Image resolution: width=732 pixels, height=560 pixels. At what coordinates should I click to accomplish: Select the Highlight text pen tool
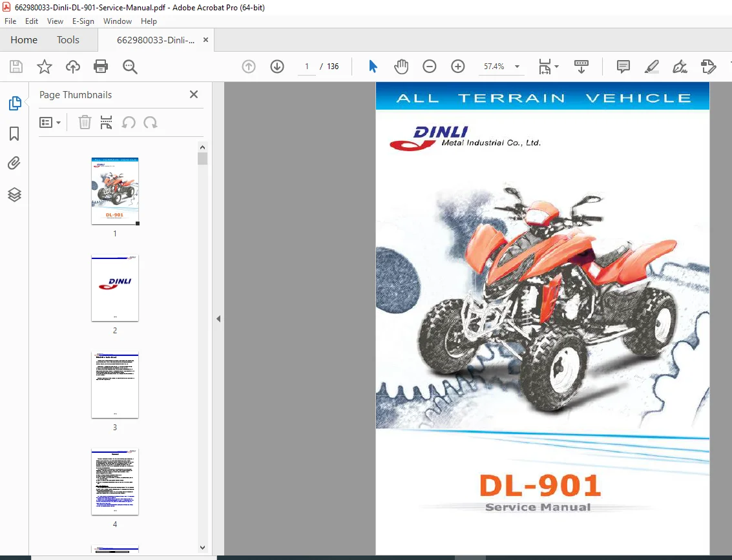pyautogui.click(x=652, y=67)
